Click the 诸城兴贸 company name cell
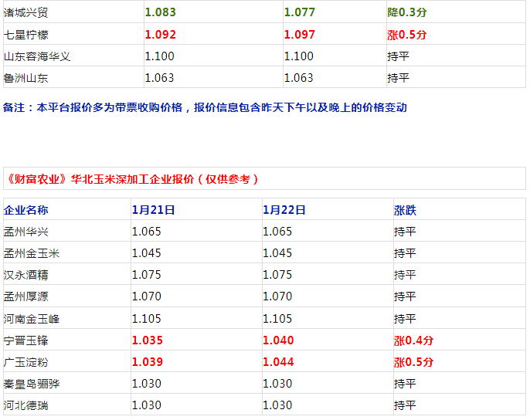The width and height of the screenshot is (530, 420). [25, 12]
